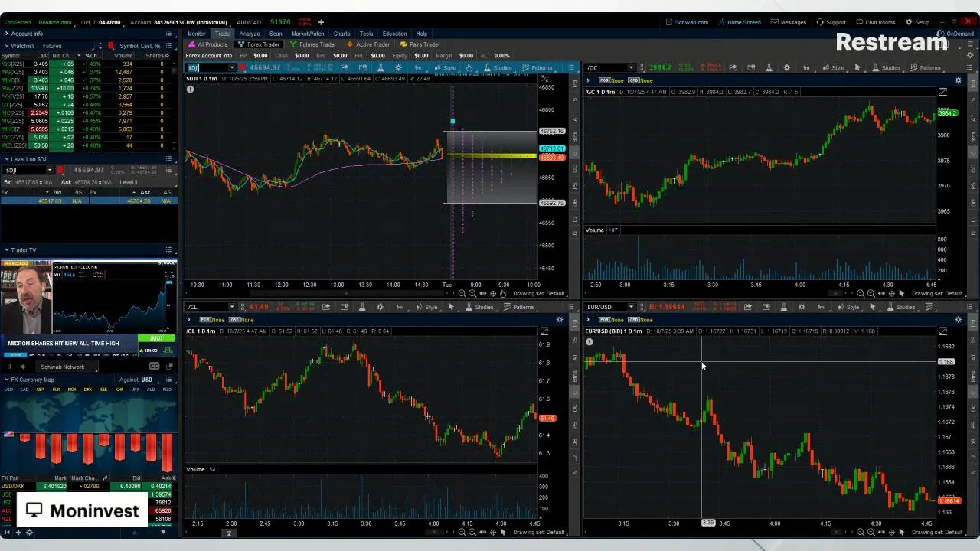Open the Scan tab

[276, 34]
